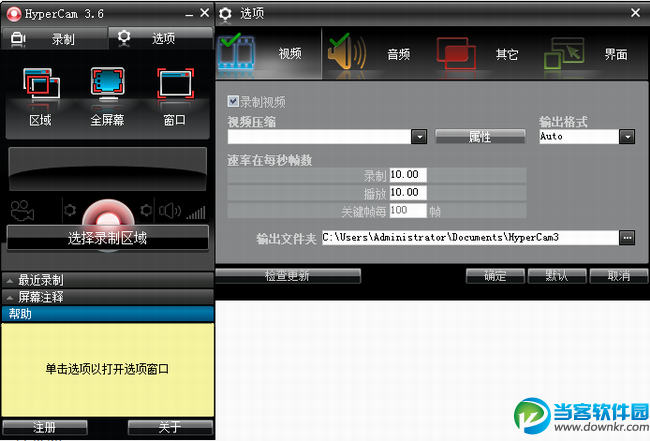Open the 界面 options tab
The width and height of the screenshot is (650, 441).
(593, 54)
